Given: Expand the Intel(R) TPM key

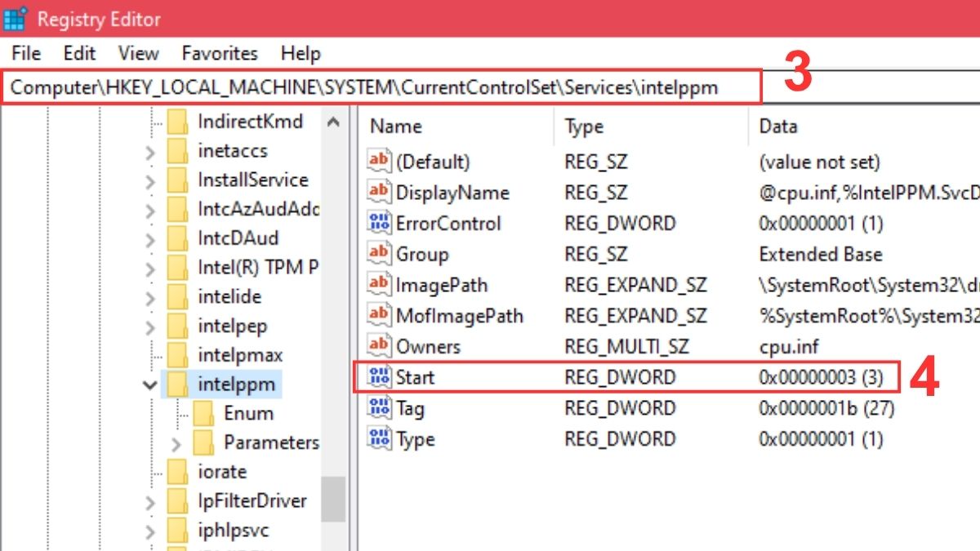Looking at the screenshot, I should coord(150,269).
